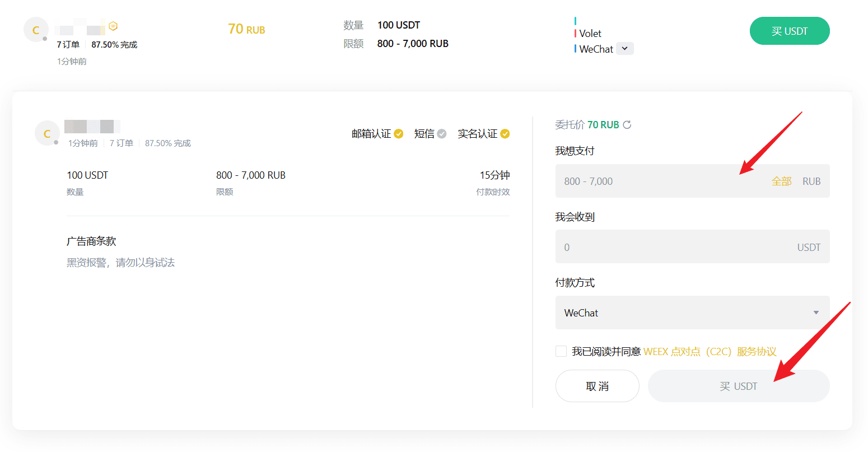Submit order with the gray 买 USDT button
Screen dimensions: 868x452
738,386
